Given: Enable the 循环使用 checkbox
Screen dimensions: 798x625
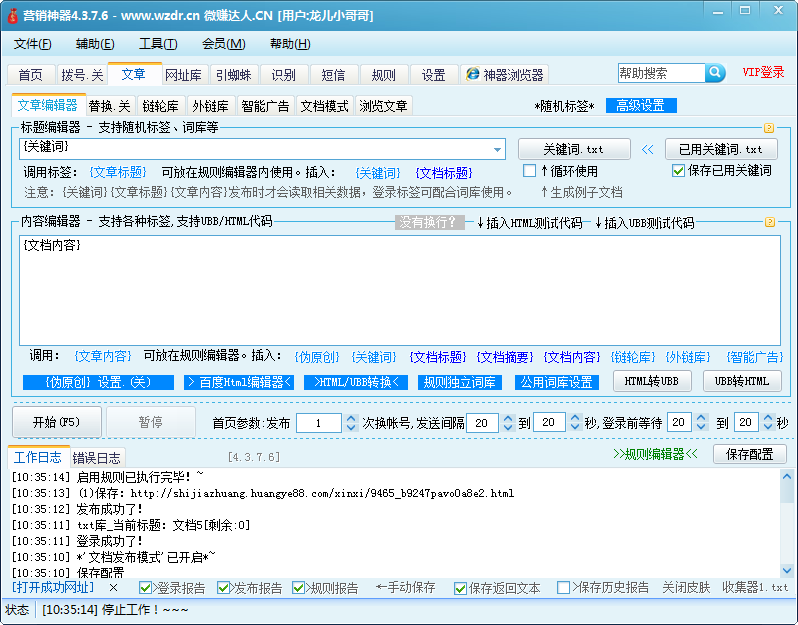Looking at the screenshot, I should 529,171.
